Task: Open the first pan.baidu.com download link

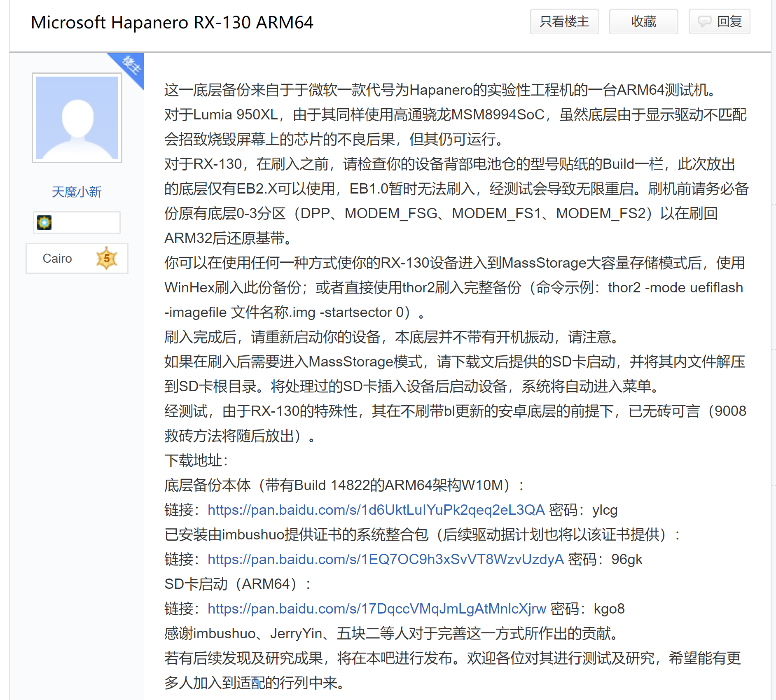Action: click(x=375, y=510)
